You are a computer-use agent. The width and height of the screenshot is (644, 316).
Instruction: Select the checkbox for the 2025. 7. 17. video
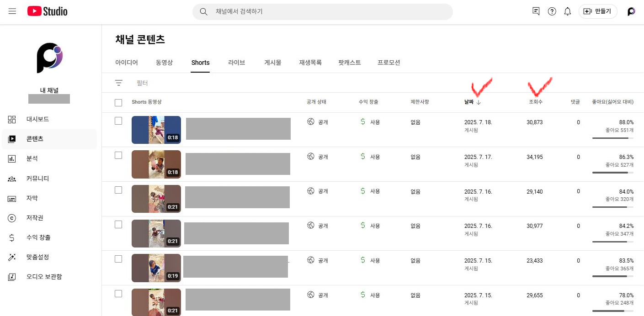tap(118, 155)
